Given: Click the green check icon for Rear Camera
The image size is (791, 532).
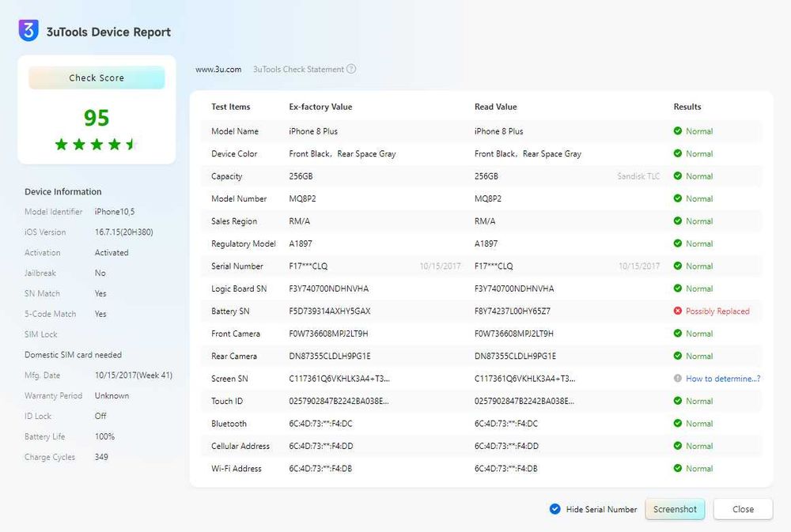Looking at the screenshot, I should tap(678, 356).
